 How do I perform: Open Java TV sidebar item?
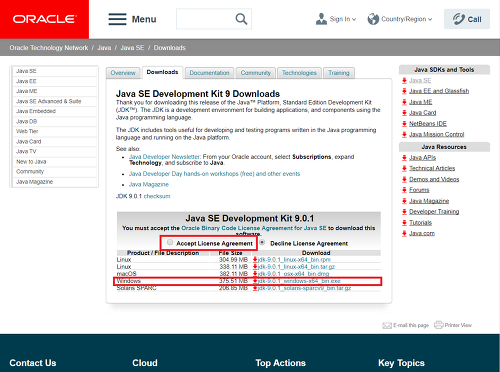pos(26,151)
